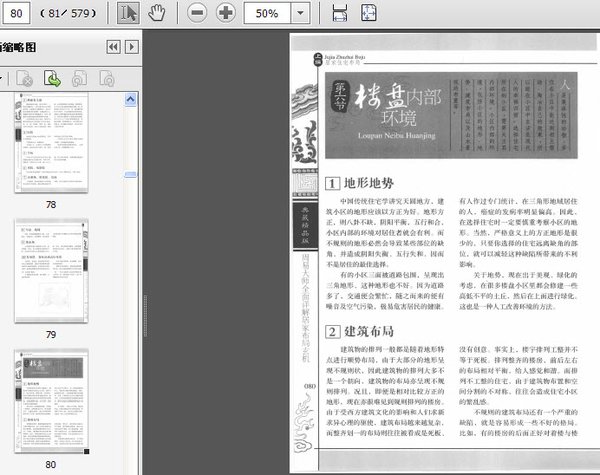This screenshot has width=600, height=475.
Task: Open the thumbnail panel options dropdown
Action: point(4,78)
